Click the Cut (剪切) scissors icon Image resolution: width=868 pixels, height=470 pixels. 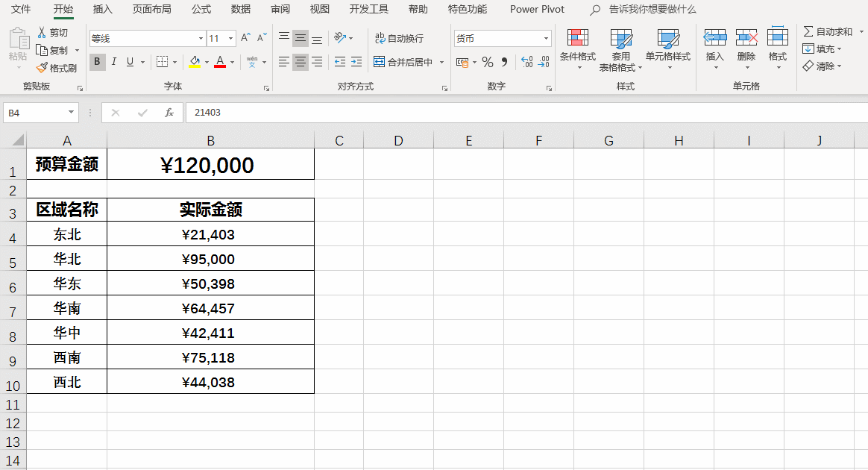pos(42,33)
